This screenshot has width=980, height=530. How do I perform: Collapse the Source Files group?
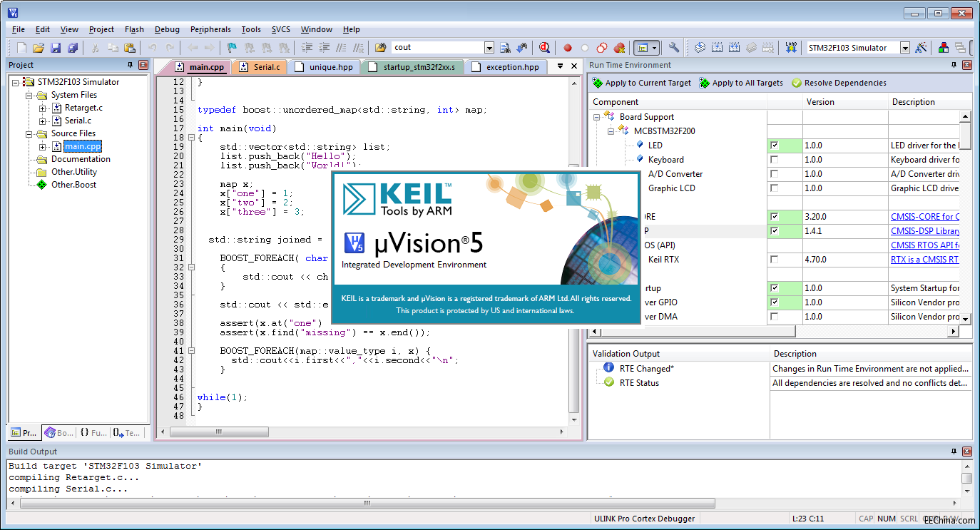tap(29, 133)
